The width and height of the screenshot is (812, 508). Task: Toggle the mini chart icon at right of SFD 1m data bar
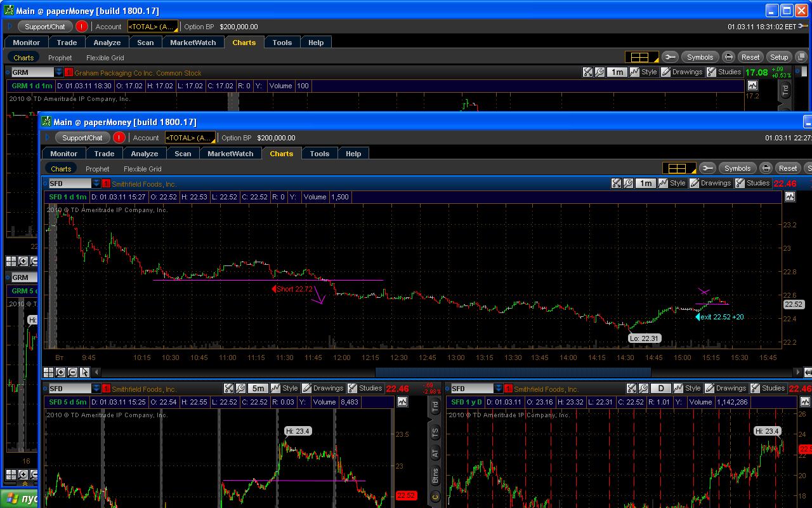pyautogui.click(x=790, y=197)
